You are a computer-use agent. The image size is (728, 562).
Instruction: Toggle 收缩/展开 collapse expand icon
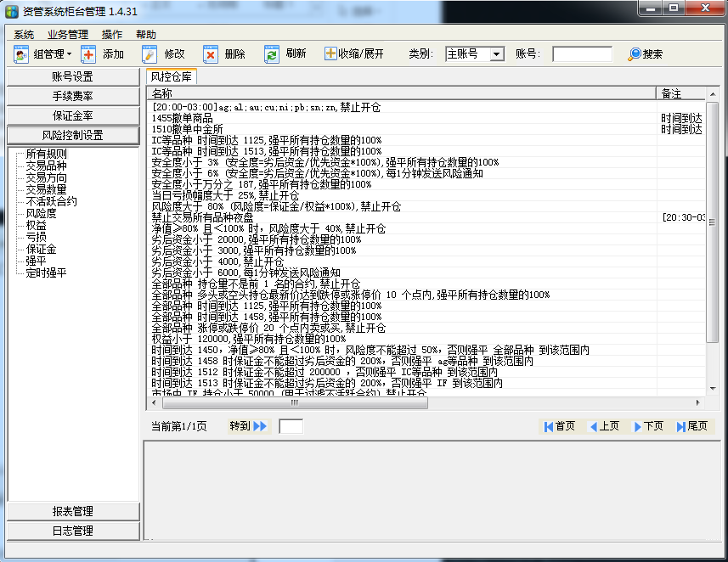(x=330, y=54)
